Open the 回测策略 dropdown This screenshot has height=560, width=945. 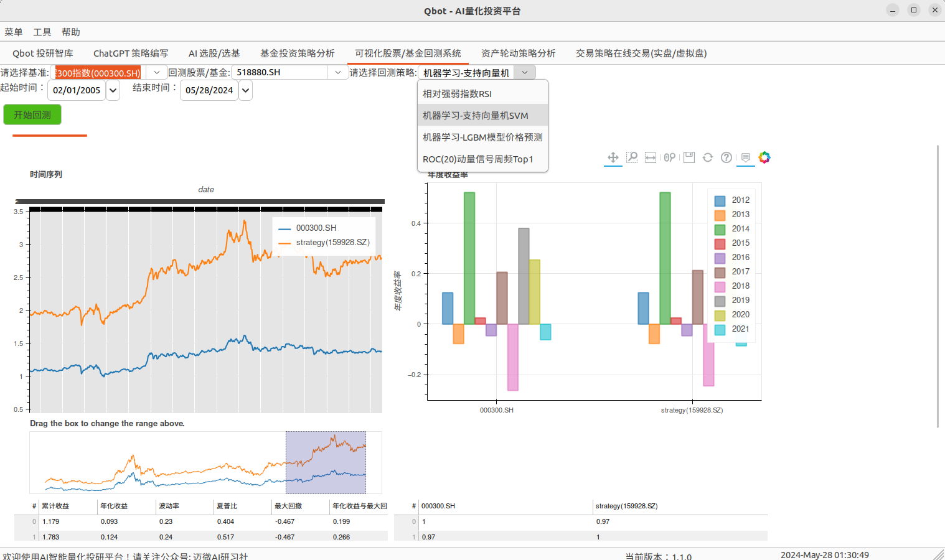[525, 72]
